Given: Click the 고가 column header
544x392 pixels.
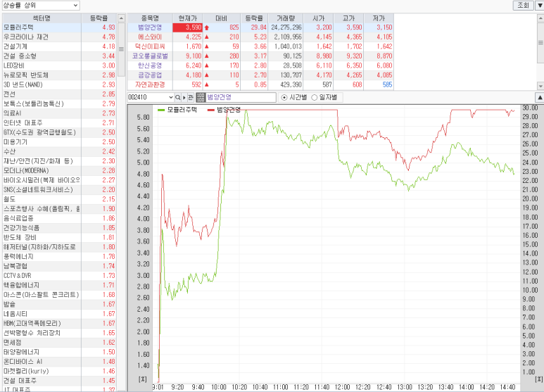Looking at the screenshot, I should tap(348, 18).
